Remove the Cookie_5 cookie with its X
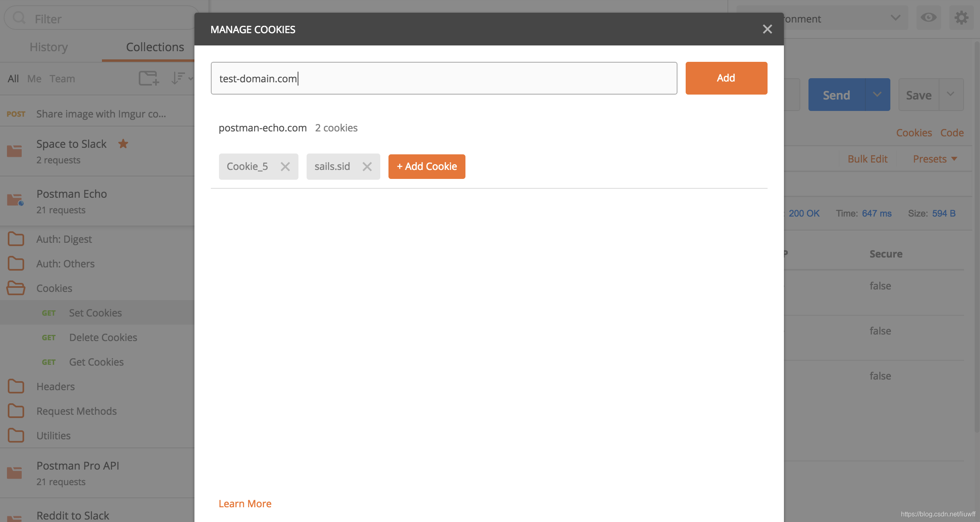This screenshot has height=522, width=980. pos(285,167)
